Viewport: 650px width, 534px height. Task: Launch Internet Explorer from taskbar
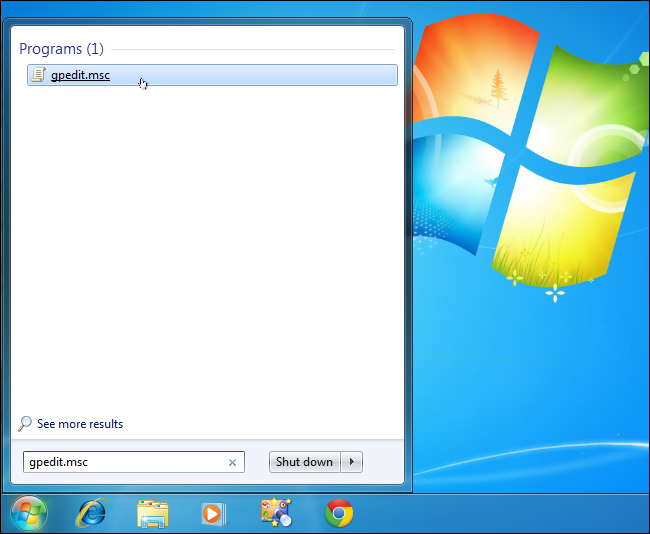click(x=91, y=513)
